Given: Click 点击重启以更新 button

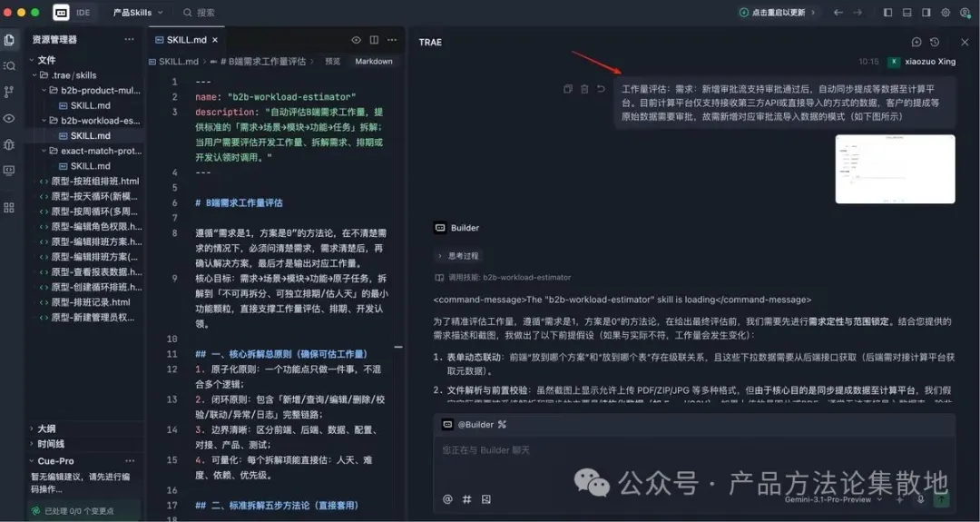Looking at the screenshot, I should tap(777, 13).
